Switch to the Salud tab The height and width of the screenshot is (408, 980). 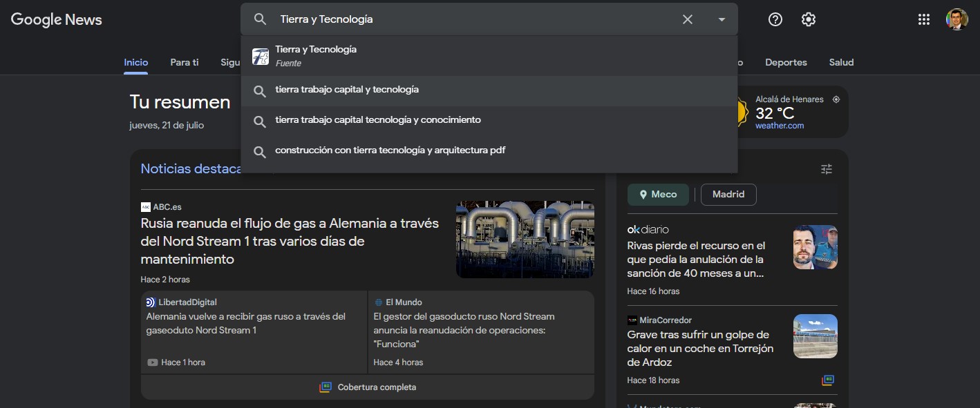tap(842, 62)
